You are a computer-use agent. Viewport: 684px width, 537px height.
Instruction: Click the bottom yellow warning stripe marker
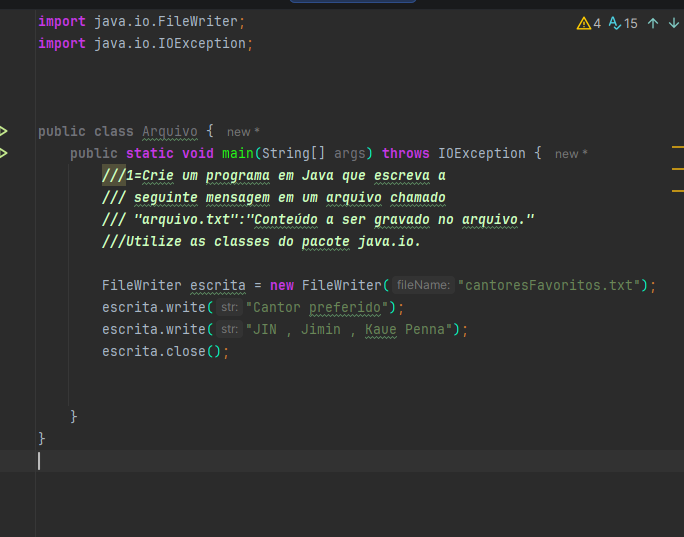677,191
